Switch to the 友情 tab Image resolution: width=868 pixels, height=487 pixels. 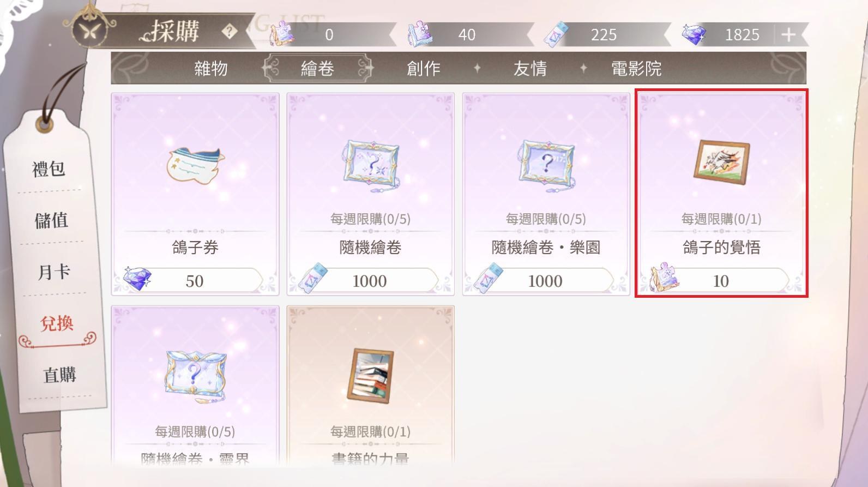tap(530, 69)
